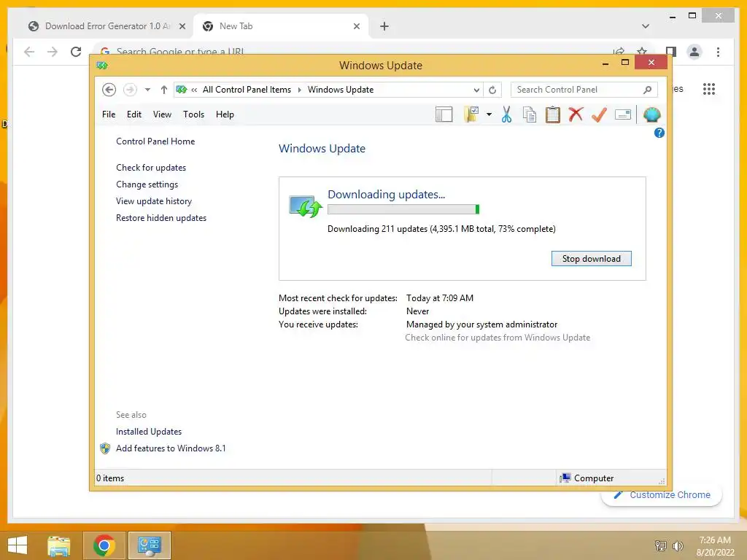Click Check for updates link
Image resolution: width=747 pixels, height=560 pixels.
click(151, 168)
